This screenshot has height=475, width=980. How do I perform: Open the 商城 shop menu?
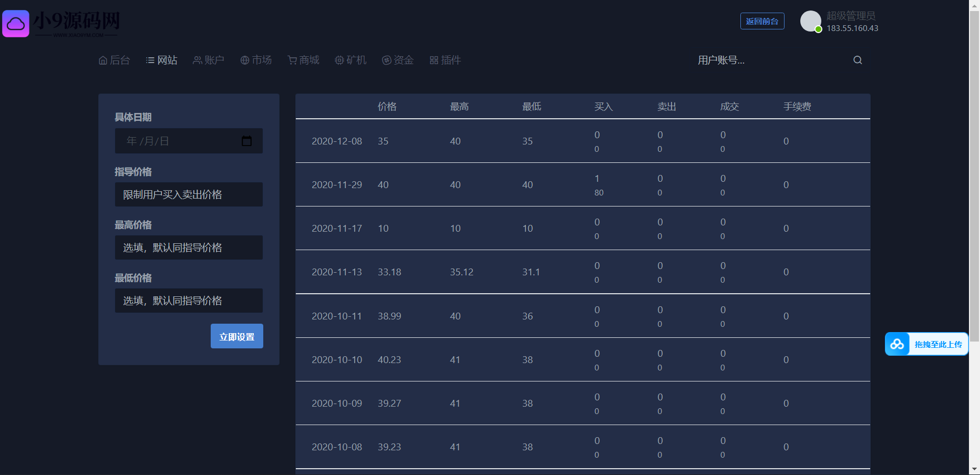pyautogui.click(x=303, y=60)
